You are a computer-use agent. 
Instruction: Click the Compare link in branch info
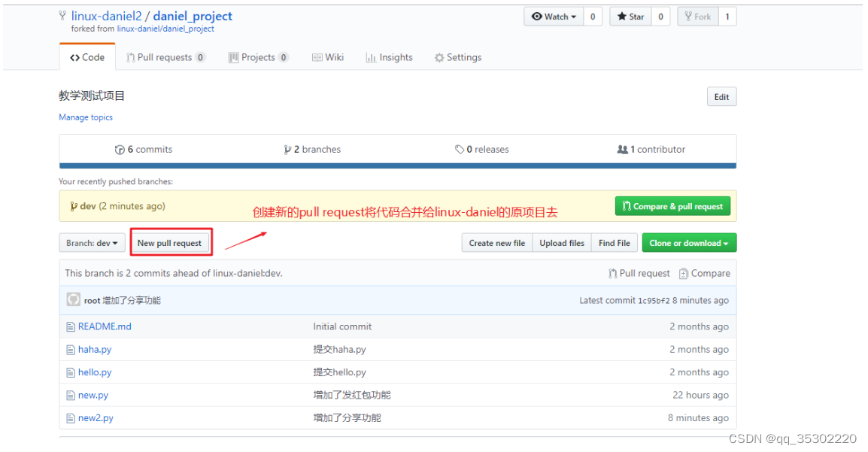(705, 273)
